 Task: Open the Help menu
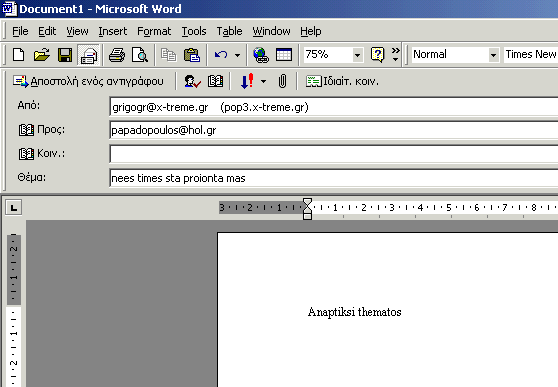tap(311, 31)
